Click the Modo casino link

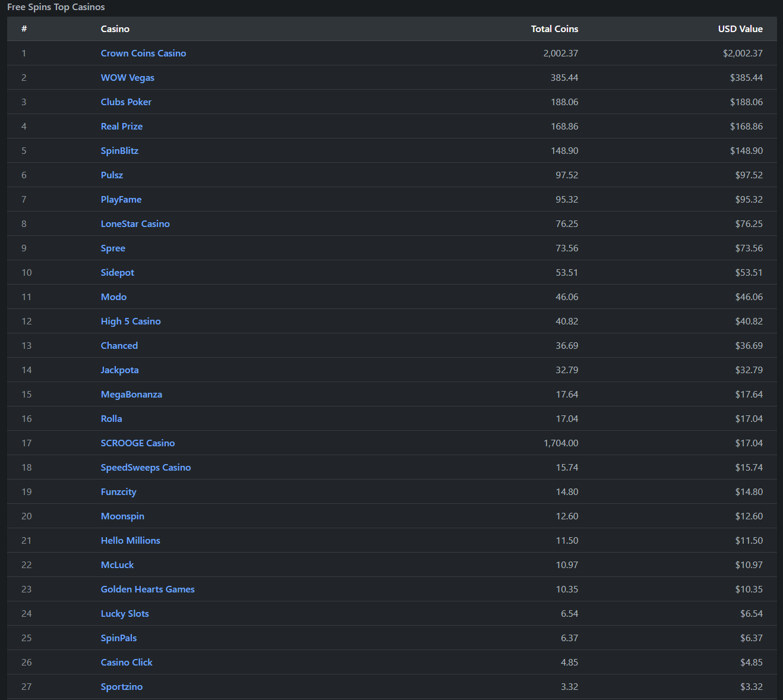click(x=113, y=297)
